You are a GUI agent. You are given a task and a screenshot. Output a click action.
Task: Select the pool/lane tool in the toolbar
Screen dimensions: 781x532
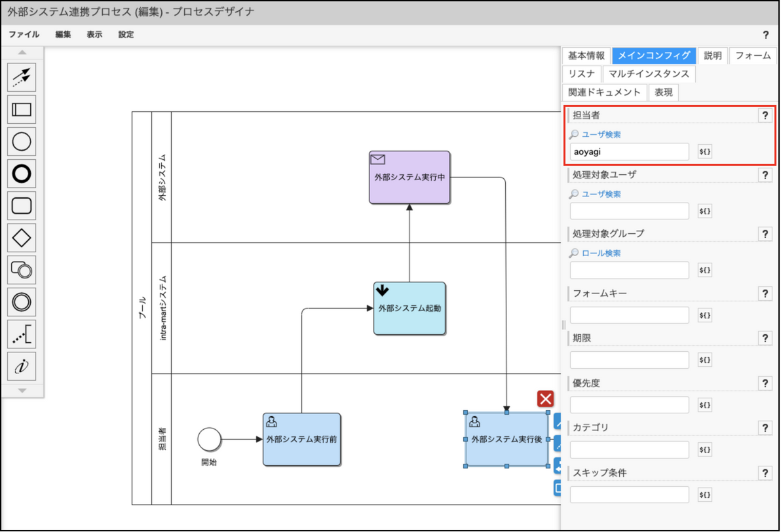coord(22,109)
